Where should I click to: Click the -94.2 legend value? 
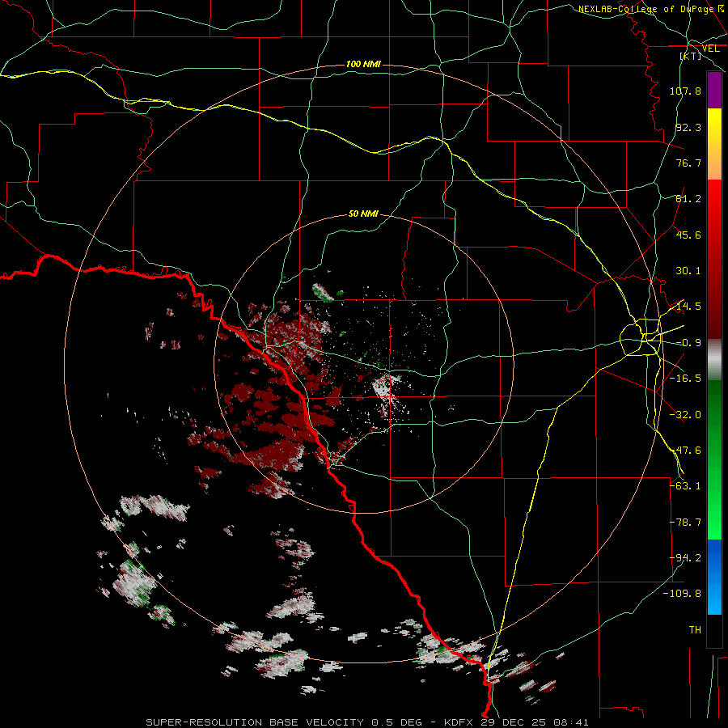pos(685,557)
